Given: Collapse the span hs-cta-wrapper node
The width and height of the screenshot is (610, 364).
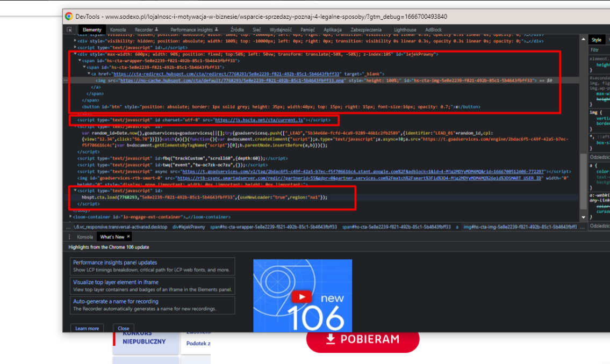Looking at the screenshot, I should pos(80,61).
